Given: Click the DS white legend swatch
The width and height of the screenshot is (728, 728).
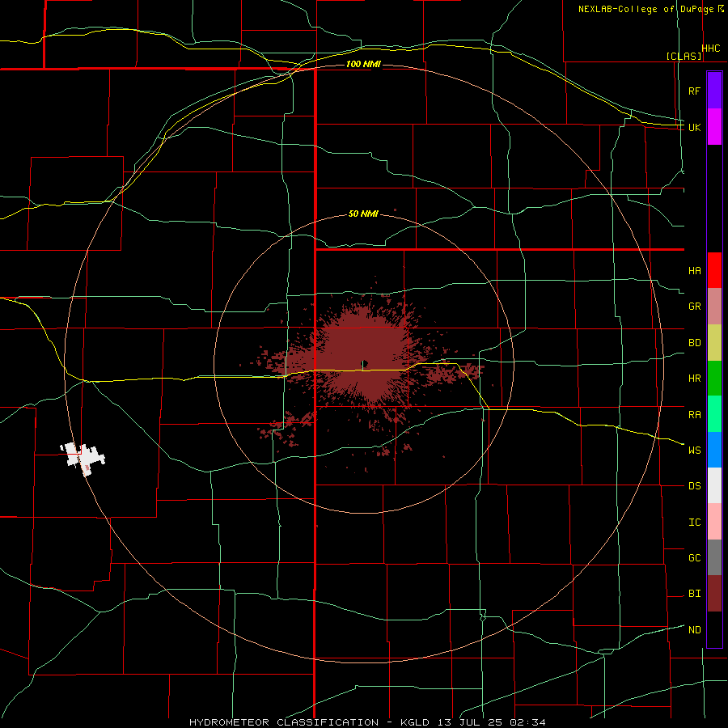Looking at the screenshot, I should point(714,485).
